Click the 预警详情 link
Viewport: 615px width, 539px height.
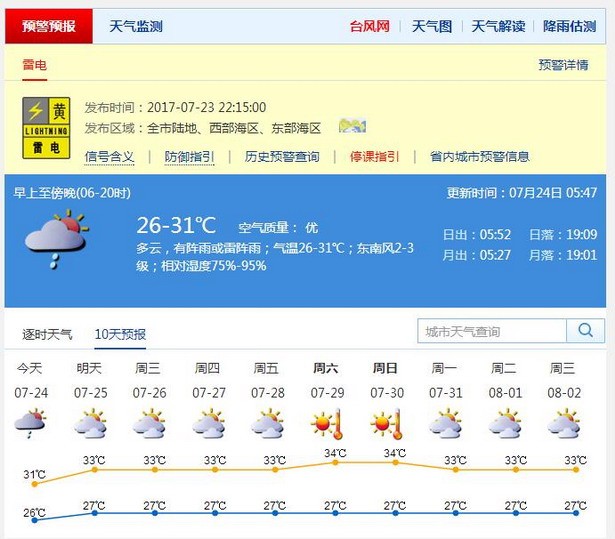563,65
